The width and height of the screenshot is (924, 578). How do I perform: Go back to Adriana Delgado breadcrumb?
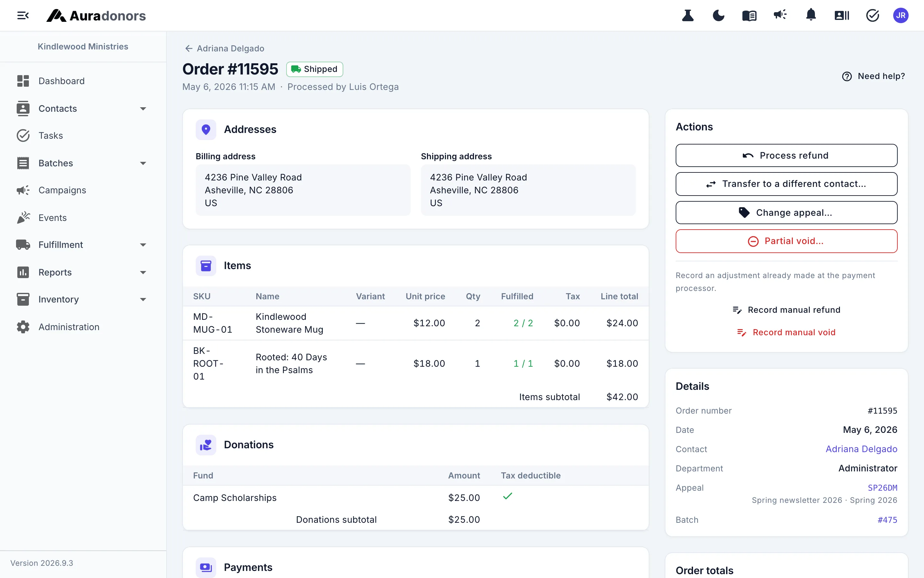[225, 48]
